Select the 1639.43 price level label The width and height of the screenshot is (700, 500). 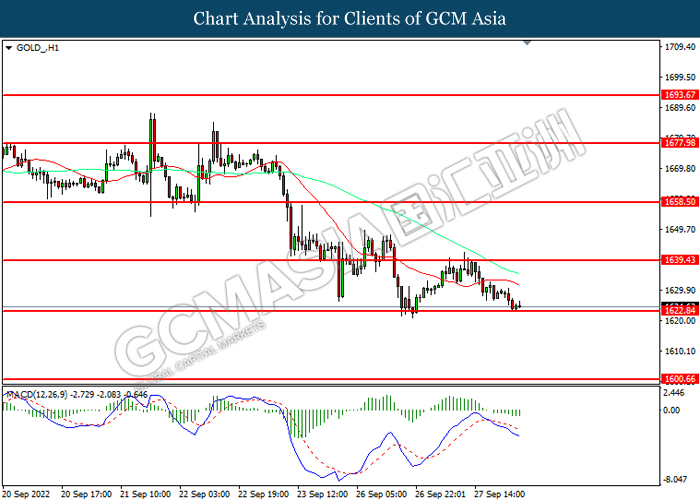point(680,260)
